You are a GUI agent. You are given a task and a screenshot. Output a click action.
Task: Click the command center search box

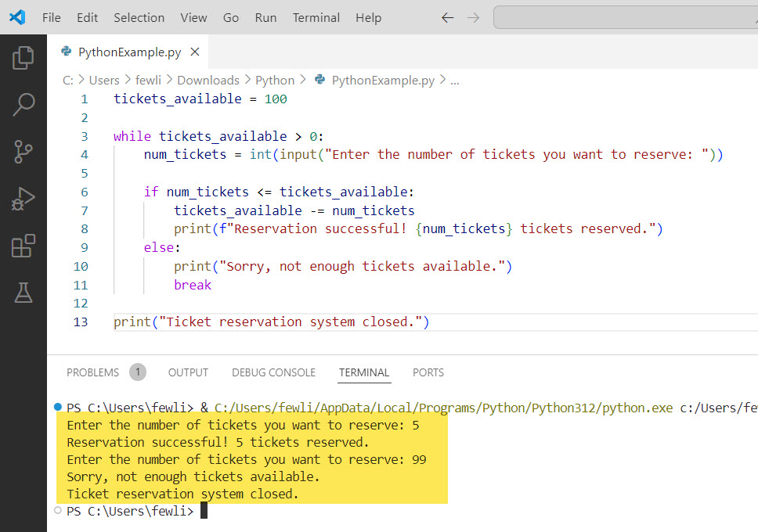pos(626,17)
